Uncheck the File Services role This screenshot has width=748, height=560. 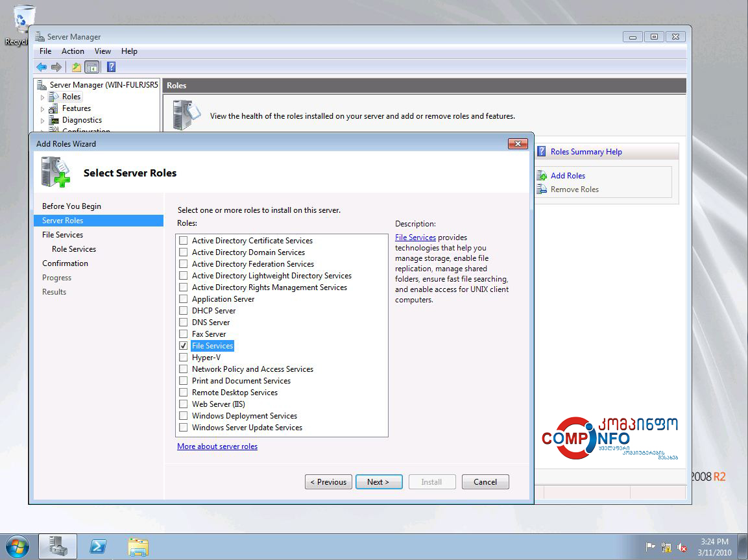tap(183, 346)
